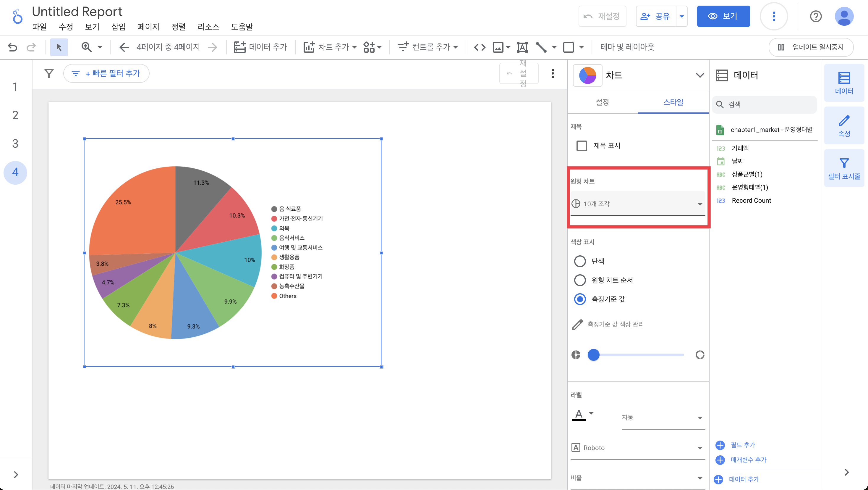Select the arrow selection mode tool
Image resolution: width=868 pixels, height=490 pixels.
[59, 47]
